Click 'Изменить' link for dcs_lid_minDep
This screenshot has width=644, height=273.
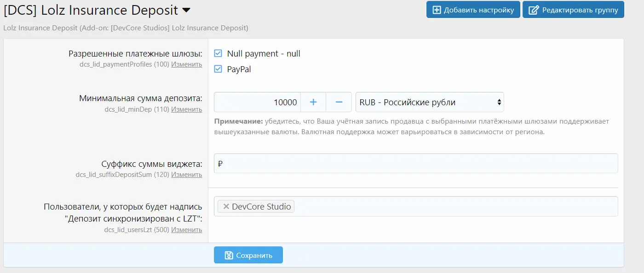point(187,109)
